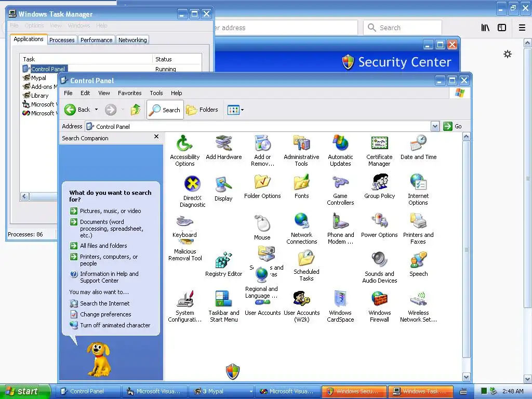532x399 pixels.
Task: Expand the Address bar dropdown
Action: coord(435,127)
